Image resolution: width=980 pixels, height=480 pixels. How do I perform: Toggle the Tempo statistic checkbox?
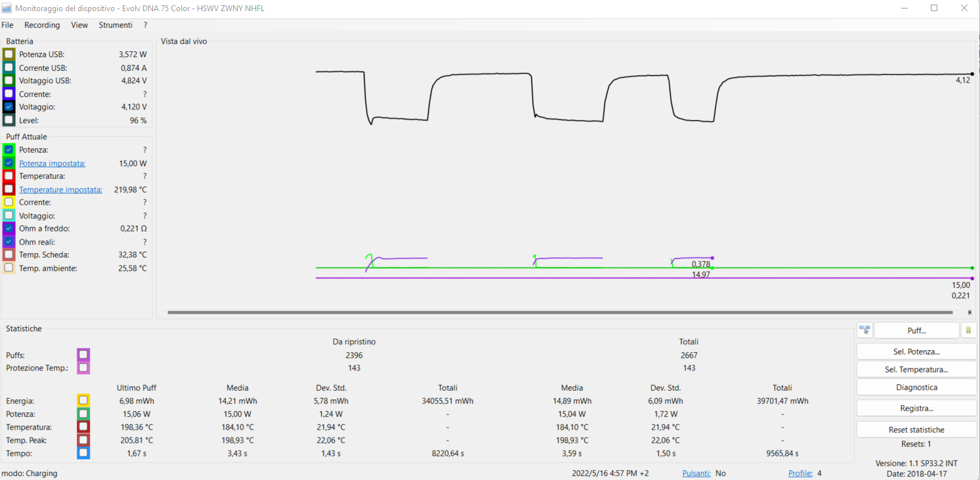click(83, 453)
